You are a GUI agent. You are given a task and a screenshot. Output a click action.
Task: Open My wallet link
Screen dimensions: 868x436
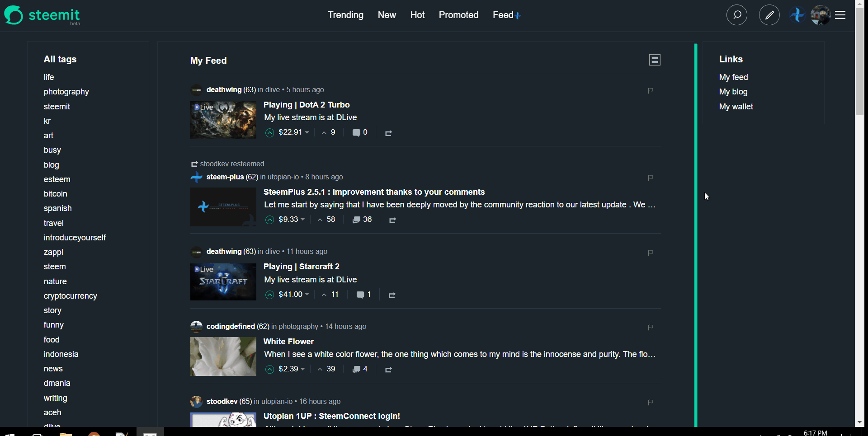(x=736, y=107)
